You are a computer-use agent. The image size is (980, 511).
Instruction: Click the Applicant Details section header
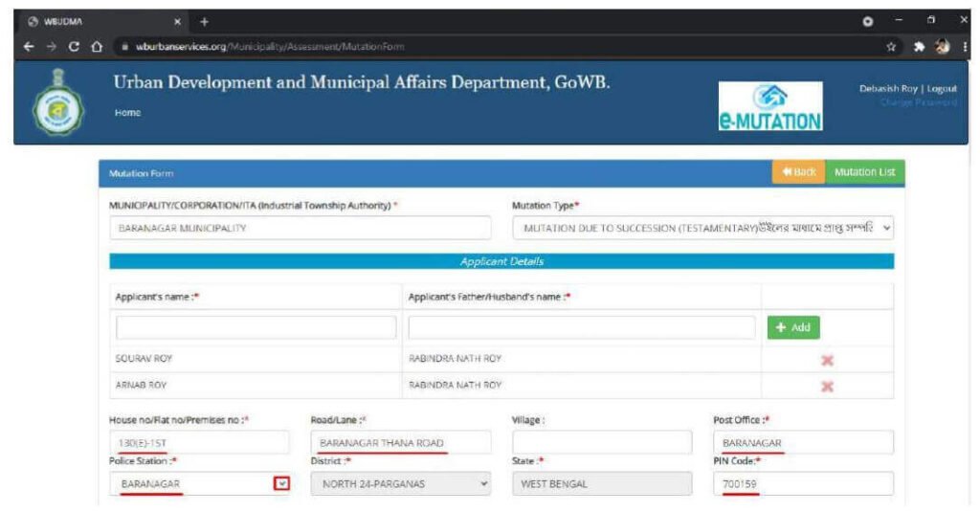coord(501,261)
